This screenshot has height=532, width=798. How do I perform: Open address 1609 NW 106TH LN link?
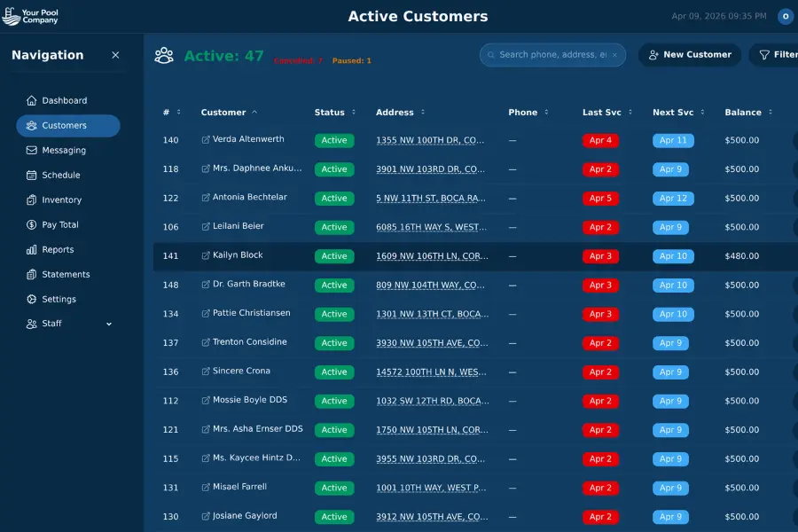[432, 256]
